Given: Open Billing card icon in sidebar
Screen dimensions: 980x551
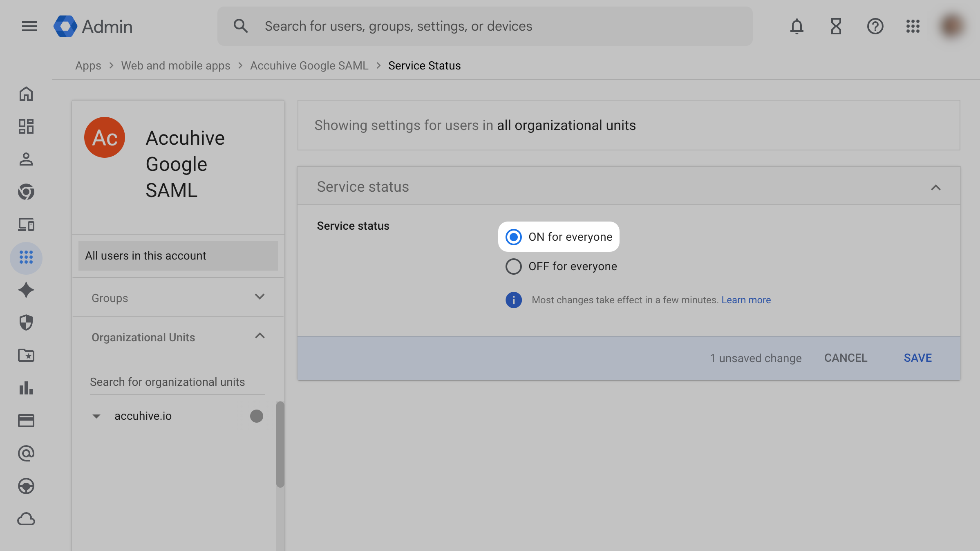Looking at the screenshot, I should (x=26, y=421).
